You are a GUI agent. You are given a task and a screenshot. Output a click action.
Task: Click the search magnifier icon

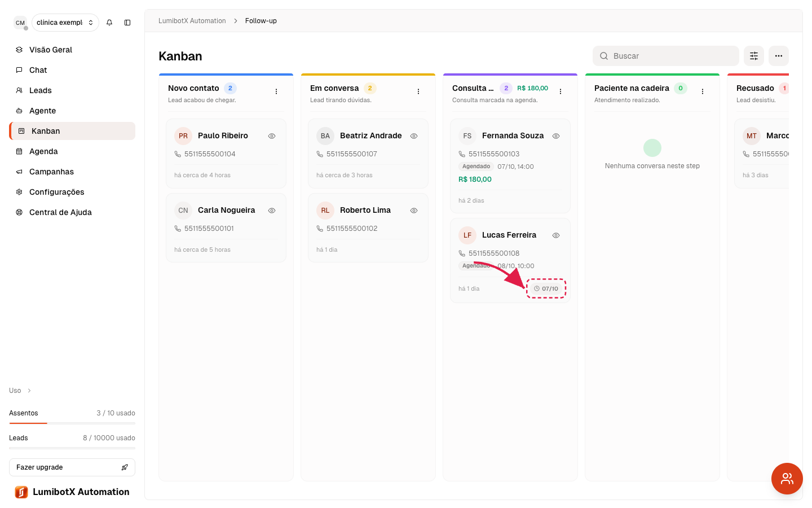[x=604, y=56]
